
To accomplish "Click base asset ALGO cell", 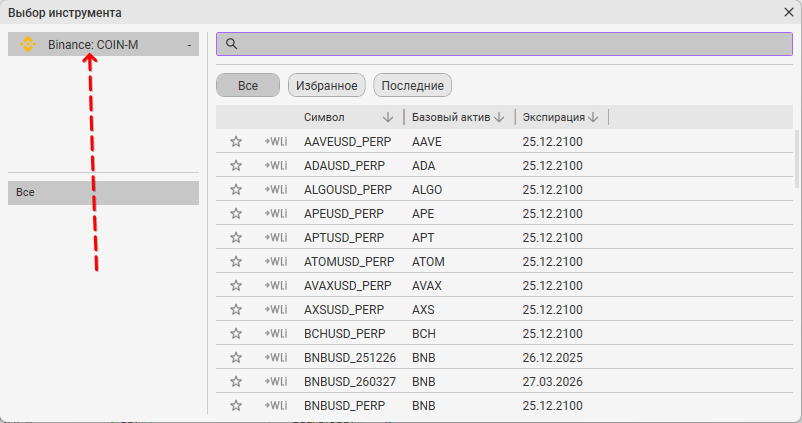I will click(x=427, y=190).
